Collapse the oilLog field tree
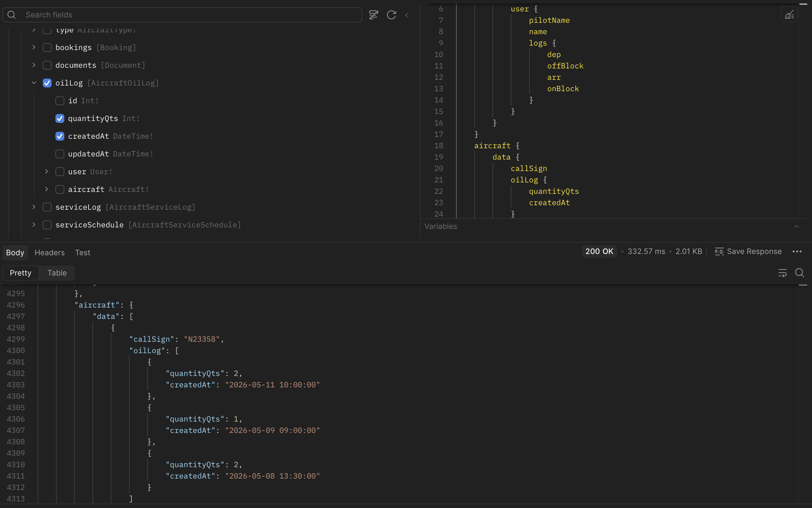This screenshot has height=508, width=812. (34, 83)
